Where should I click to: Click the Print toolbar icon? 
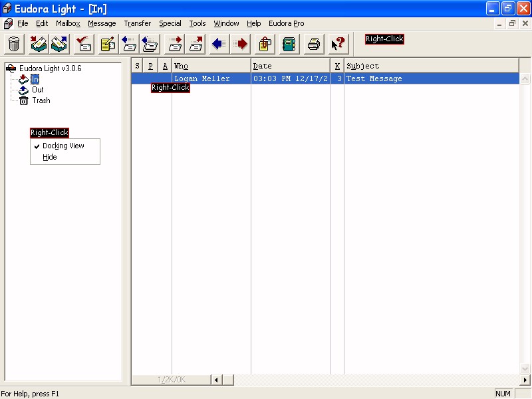tap(314, 44)
